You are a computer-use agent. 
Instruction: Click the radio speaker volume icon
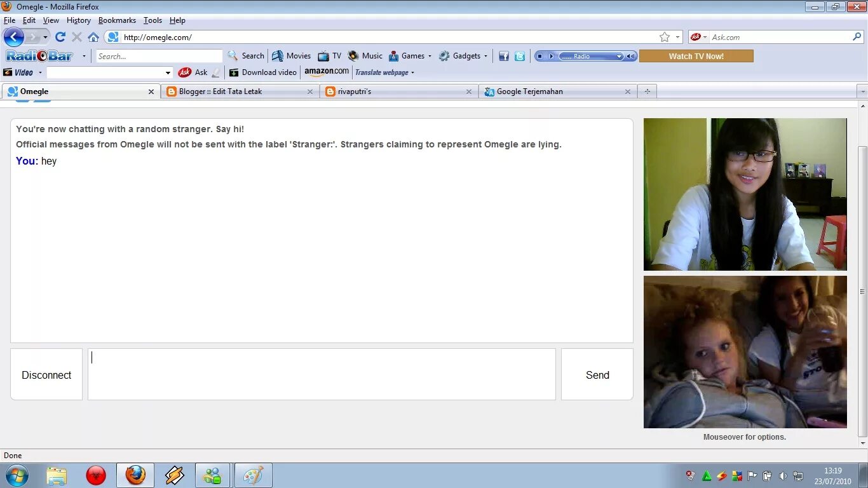[x=630, y=56]
